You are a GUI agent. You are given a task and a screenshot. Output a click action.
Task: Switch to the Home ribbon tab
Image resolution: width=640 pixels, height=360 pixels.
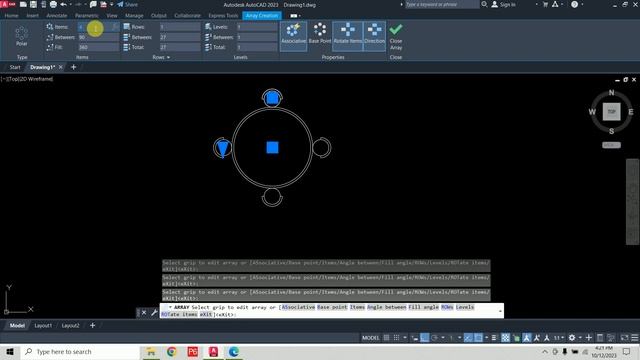11,16
